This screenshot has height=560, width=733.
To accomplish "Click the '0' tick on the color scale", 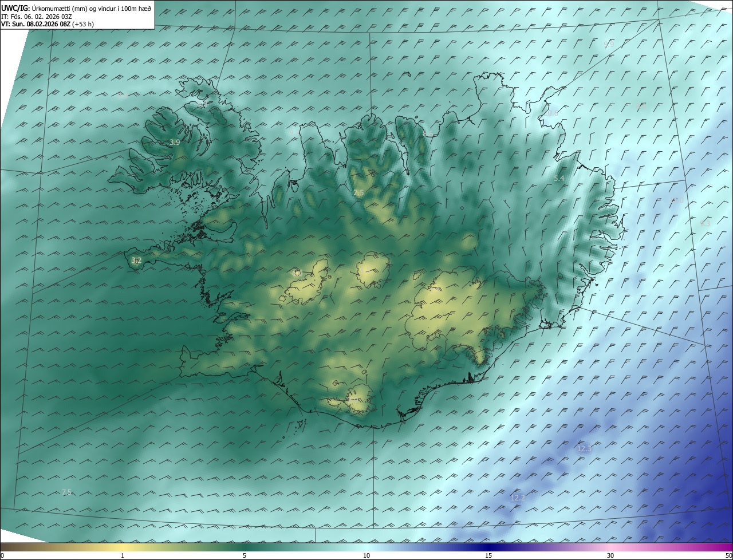I will coord(2,555).
